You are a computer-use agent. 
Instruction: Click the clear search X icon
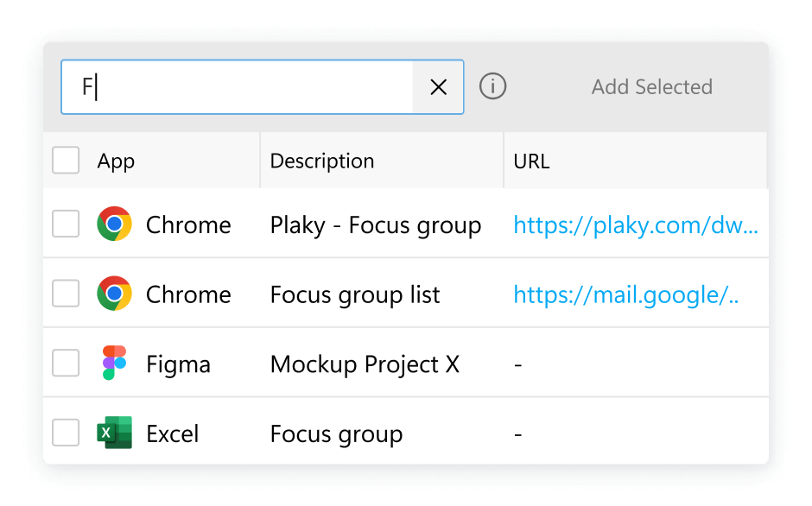439,87
